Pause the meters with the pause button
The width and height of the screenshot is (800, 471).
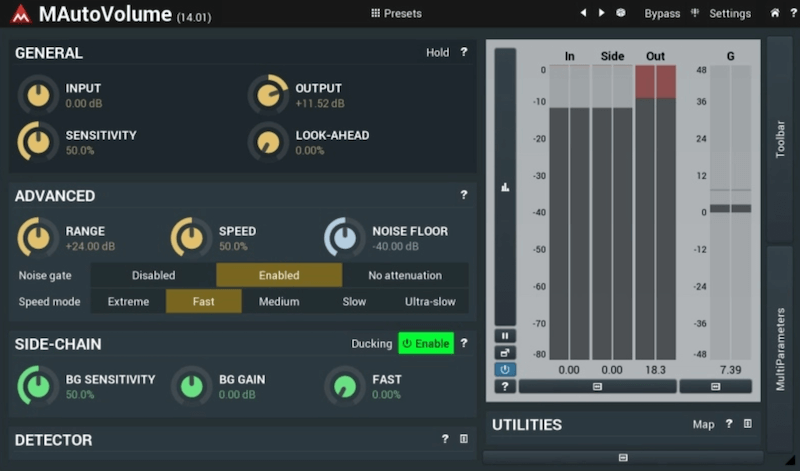tap(505, 336)
